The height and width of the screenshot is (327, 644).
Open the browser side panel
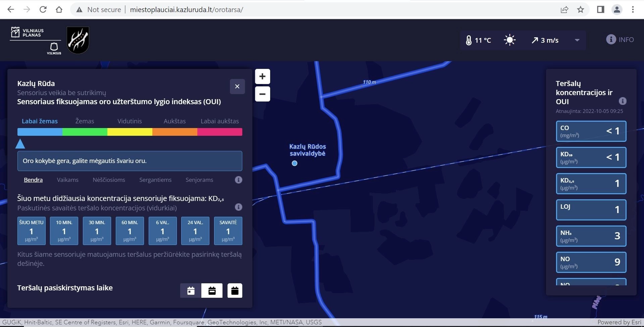[x=601, y=9]
